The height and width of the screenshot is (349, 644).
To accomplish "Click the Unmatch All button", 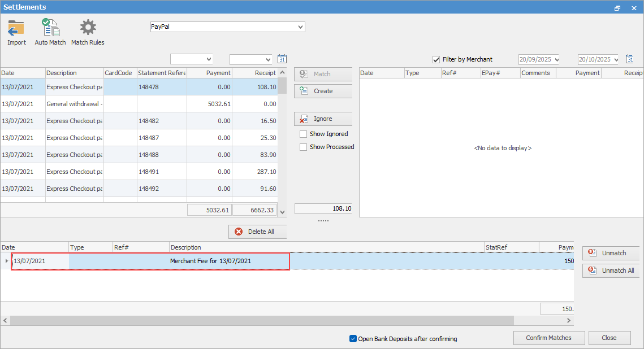I will tap(611, 271).
